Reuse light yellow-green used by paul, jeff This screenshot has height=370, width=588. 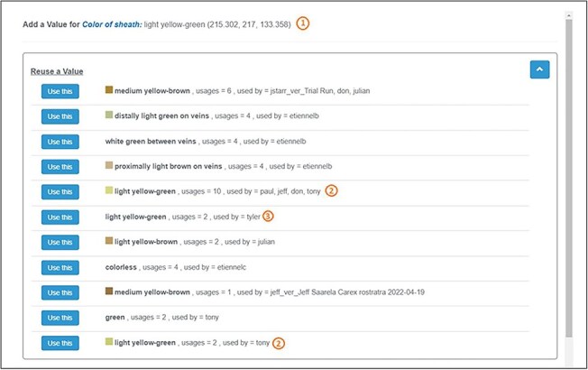60,191
